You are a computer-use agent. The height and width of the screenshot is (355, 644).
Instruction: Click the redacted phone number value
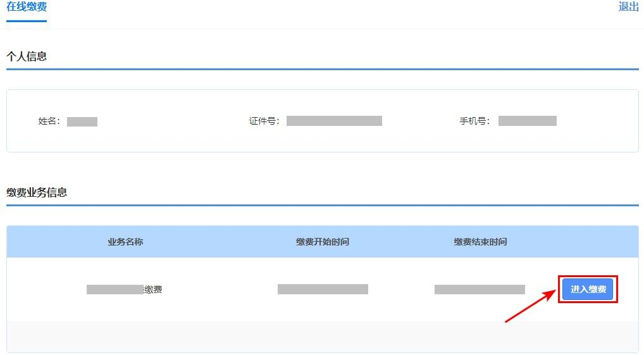(527, 121)
